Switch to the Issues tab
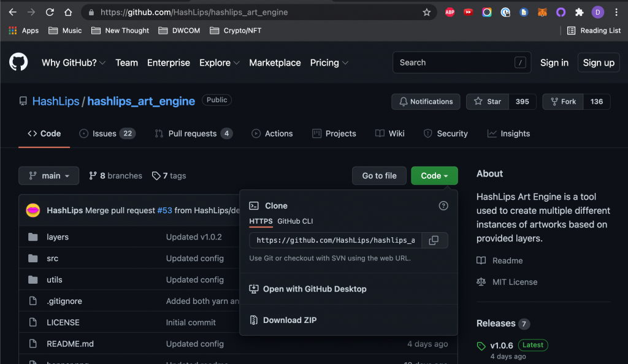The width and height of the screenshot is (628, 364). tap(107, 134)
